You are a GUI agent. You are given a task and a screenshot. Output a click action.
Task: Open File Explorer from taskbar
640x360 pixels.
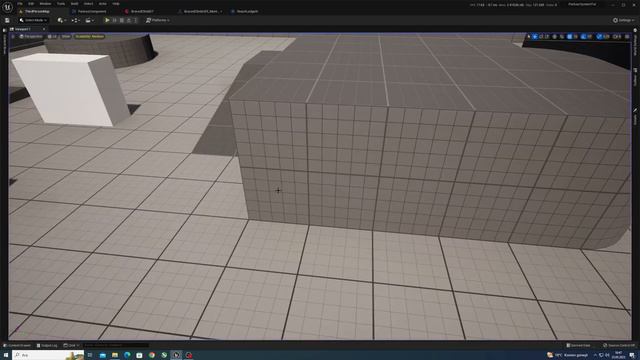point(115,355)
